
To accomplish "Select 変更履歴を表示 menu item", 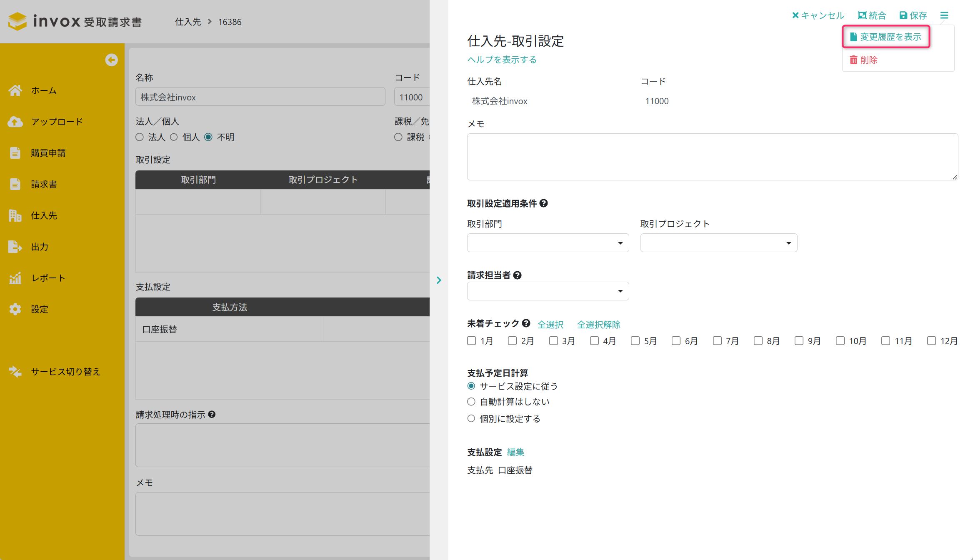I will pos(886,37).
